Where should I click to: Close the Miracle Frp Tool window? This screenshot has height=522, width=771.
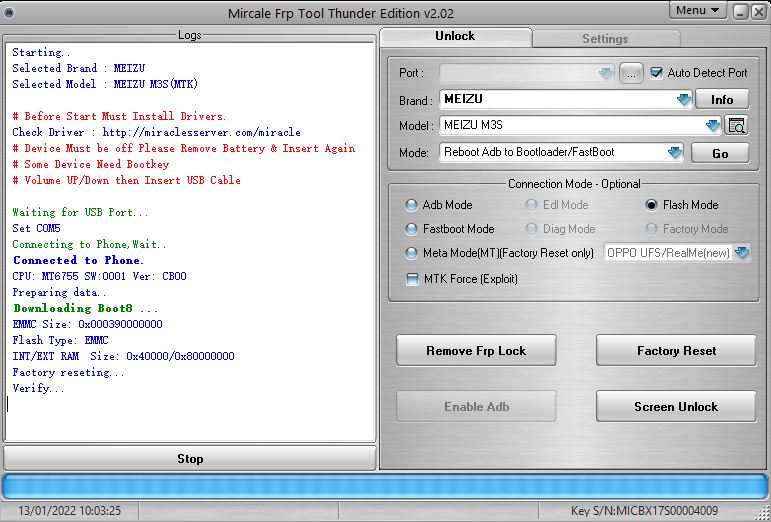[x=759, y=11]
